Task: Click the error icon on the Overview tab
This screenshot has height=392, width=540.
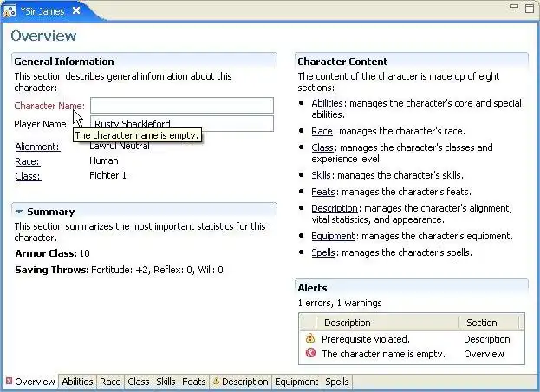Action: [x=10, y=381]
